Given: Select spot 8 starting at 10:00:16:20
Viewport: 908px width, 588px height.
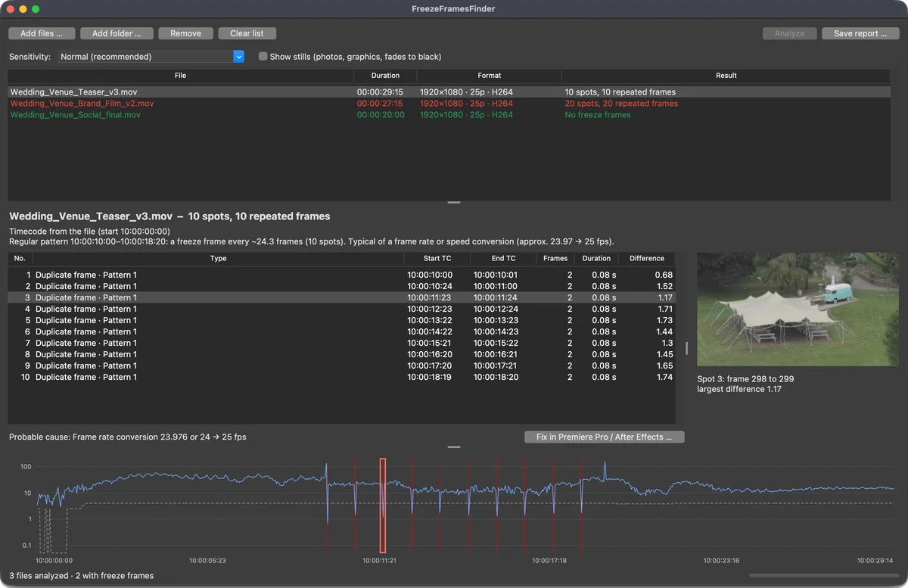Looking at the screenshot, I should pyautogui.click(x=341, y=354).
